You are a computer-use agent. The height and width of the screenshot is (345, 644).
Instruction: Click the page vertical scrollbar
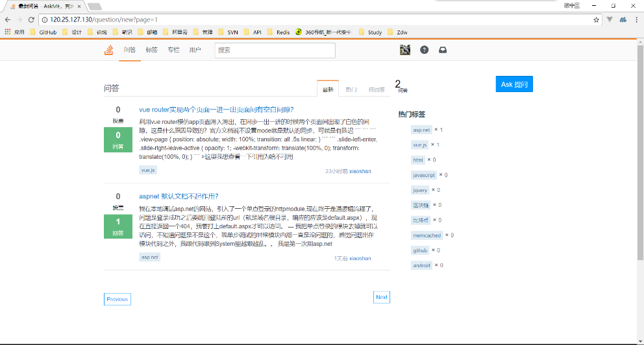[x=640, y=152]
